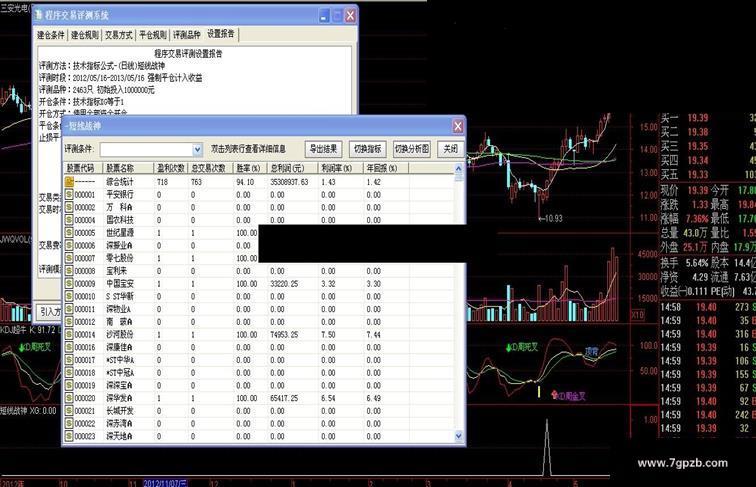
Task: Click the 买五 bid price row
Action: pos(707,174)
